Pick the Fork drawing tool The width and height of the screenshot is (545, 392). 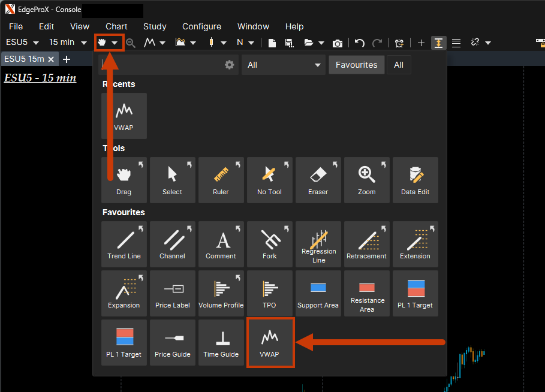pos(270,244)
